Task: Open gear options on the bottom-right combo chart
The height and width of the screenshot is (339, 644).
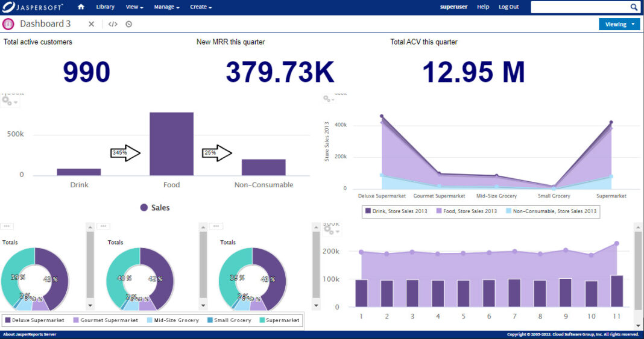Action: [330, 229]
